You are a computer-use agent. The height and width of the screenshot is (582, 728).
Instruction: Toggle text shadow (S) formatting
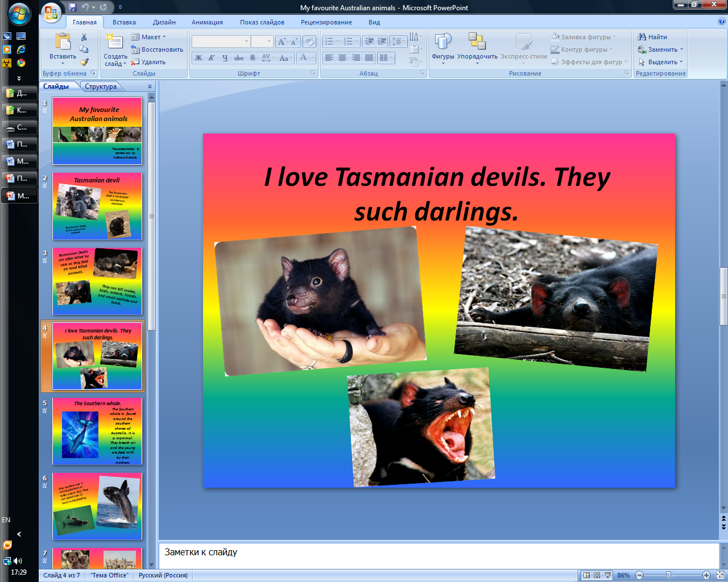253,57
